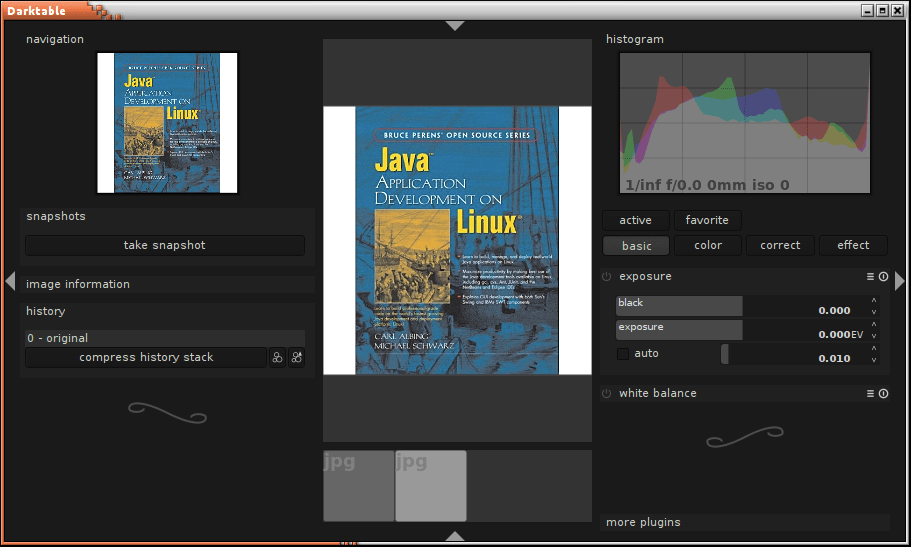The width and height of the screenshot is (911, 547).
Task: Select the effect module group tab
Action: (x=853, y=245)
